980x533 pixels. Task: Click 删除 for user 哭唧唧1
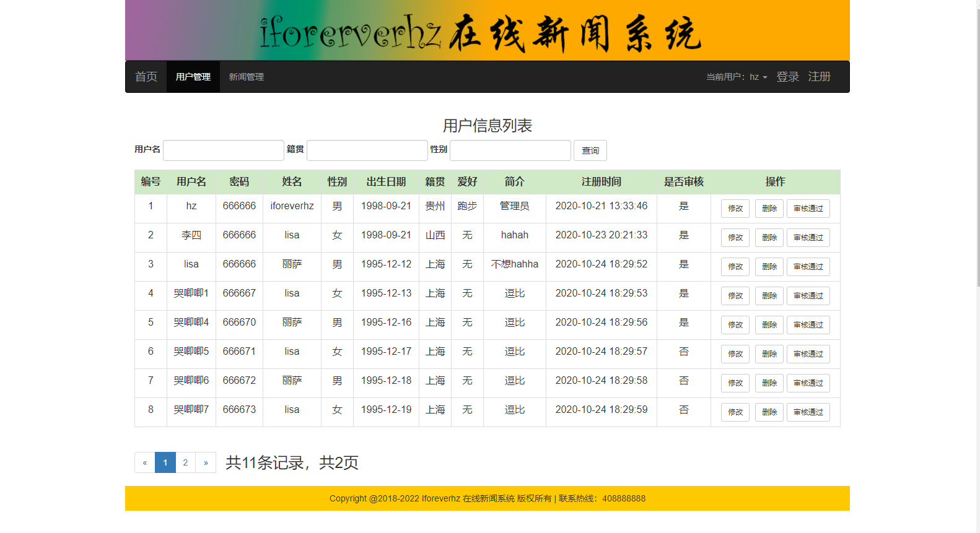point(769,296)
